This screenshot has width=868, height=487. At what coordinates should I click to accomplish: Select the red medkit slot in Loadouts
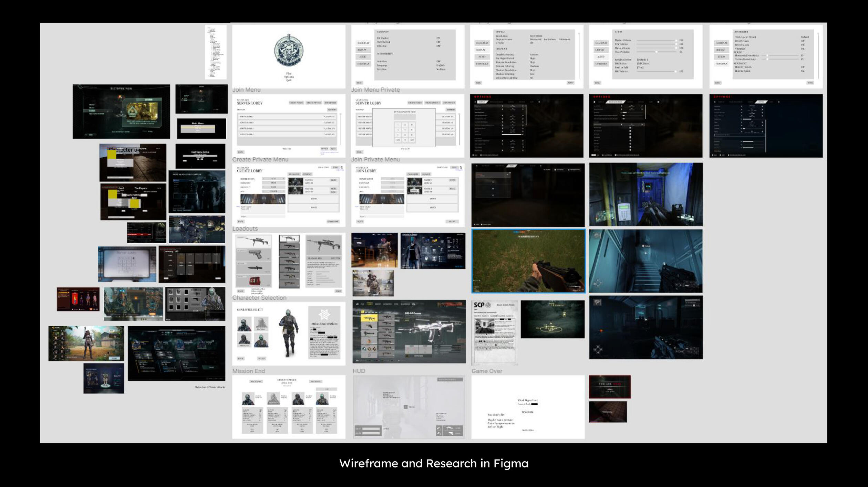[254, 280]
